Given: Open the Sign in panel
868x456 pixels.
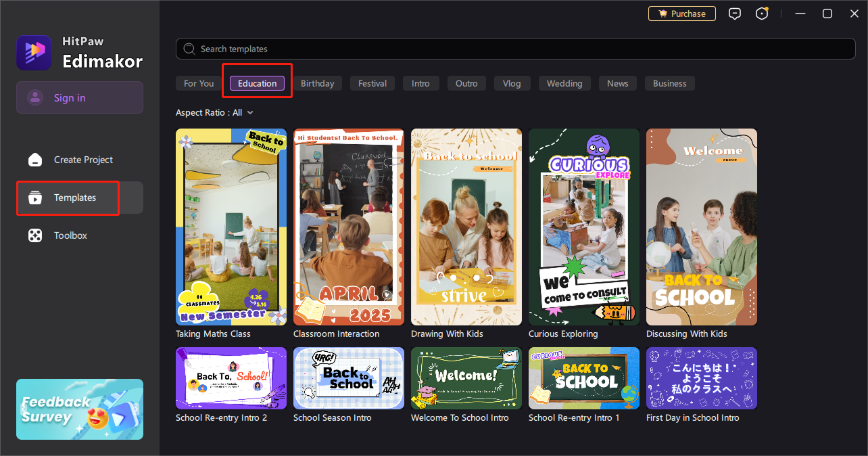Looking at the screenshot, I should point(79,97).
